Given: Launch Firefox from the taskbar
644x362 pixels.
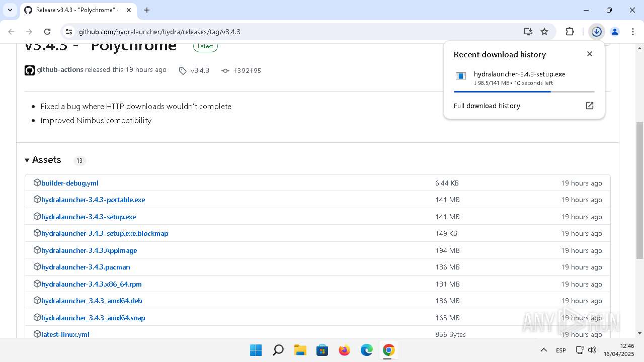Looking at the screenshot, I should click(345, 350).
